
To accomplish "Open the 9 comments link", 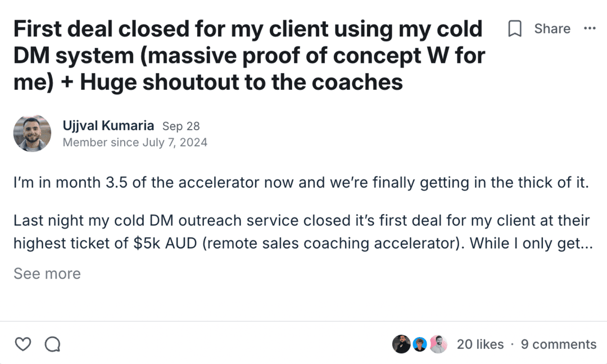I will click(558, 344).
